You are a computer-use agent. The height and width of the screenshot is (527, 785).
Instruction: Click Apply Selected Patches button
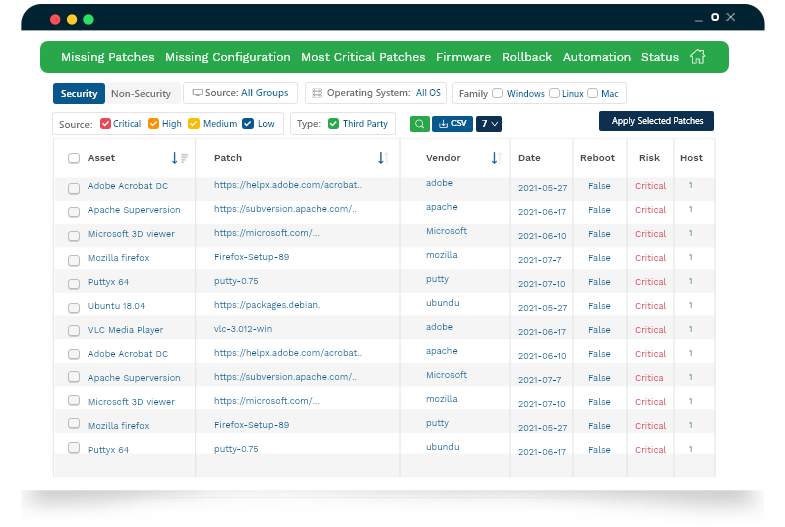656,121
